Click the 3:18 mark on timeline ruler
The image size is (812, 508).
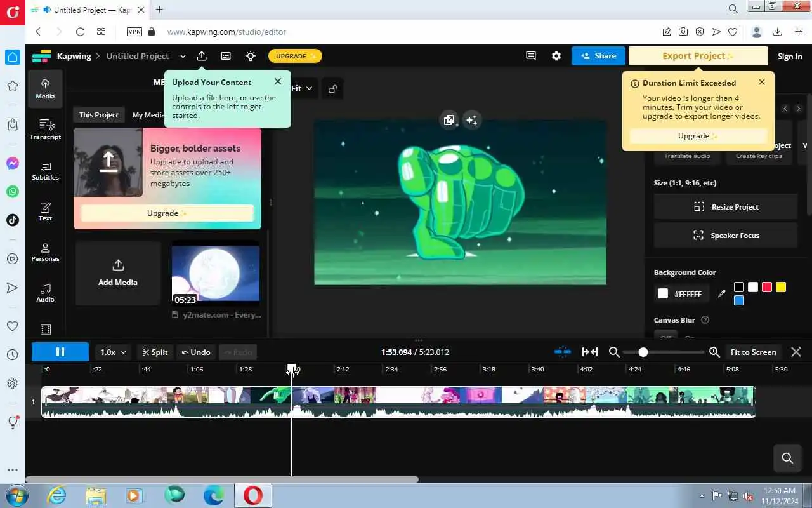click(x=488, y=369)
